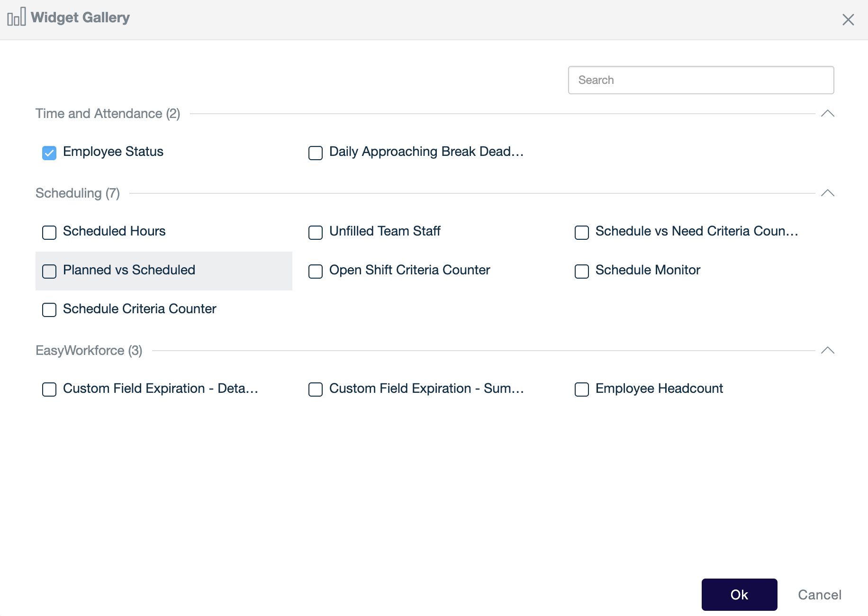
Task: Enable the Custom Field Expiration Detail widget
Action: pyautogui.click(x=49, y=390)
